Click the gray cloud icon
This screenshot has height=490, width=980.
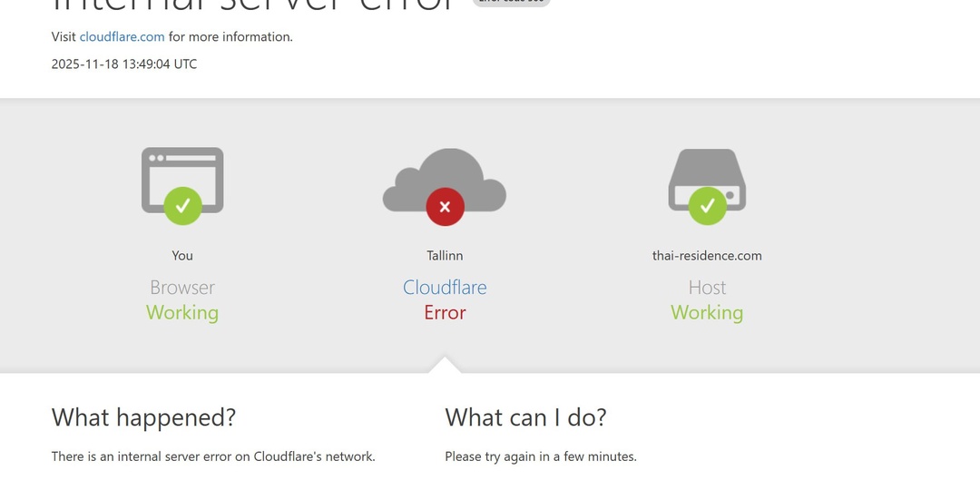point(445,180)
